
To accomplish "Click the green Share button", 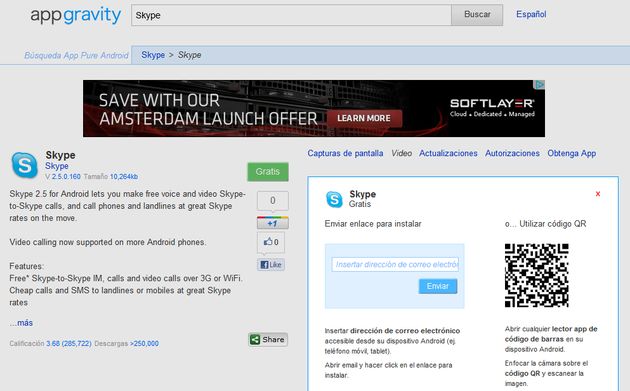I will tap(268, 340).
